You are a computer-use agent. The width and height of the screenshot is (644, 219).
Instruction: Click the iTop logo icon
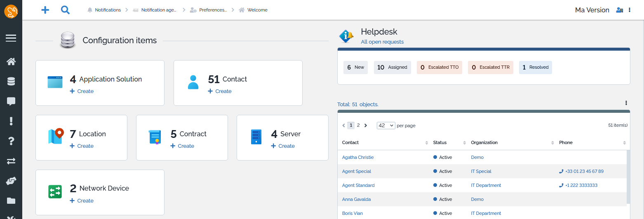pos(11,11)
